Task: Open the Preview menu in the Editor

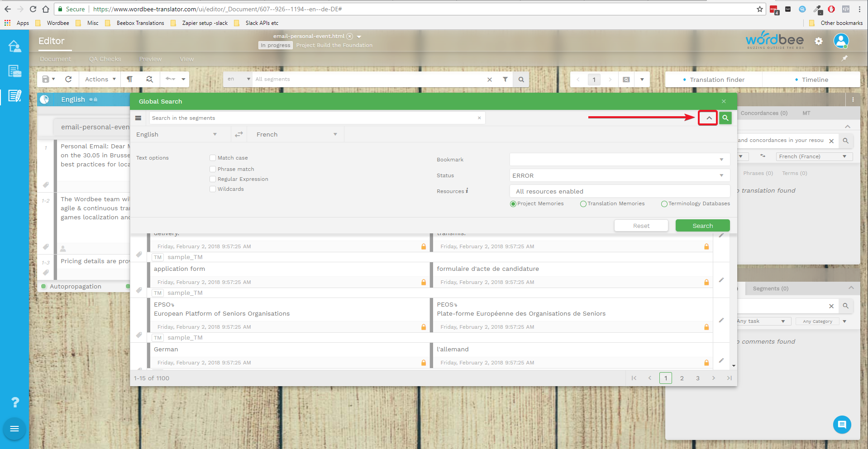Action: [150, 59]
